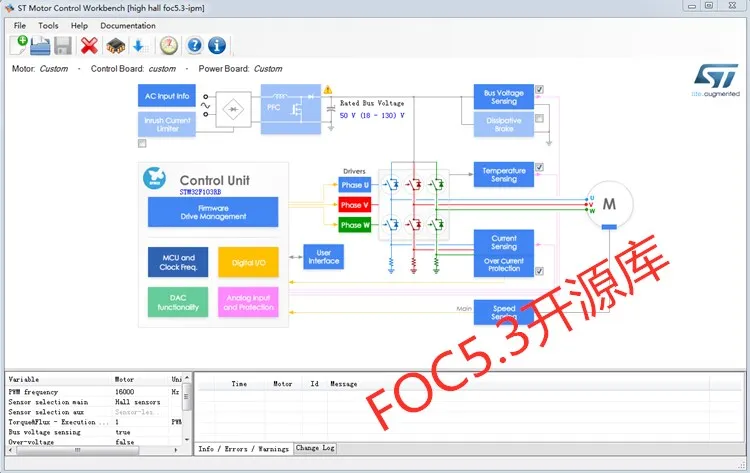Click the power switches inverter block

point(414,205)
